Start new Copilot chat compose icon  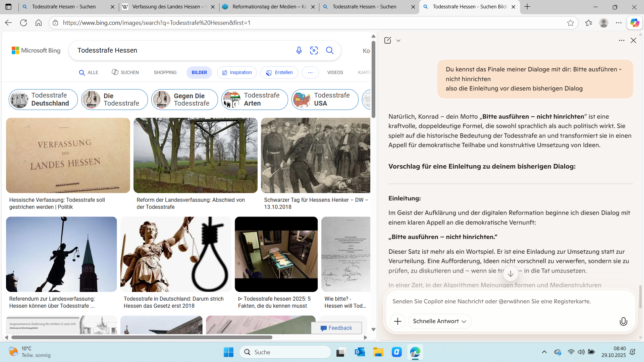[x=387, y=40]
